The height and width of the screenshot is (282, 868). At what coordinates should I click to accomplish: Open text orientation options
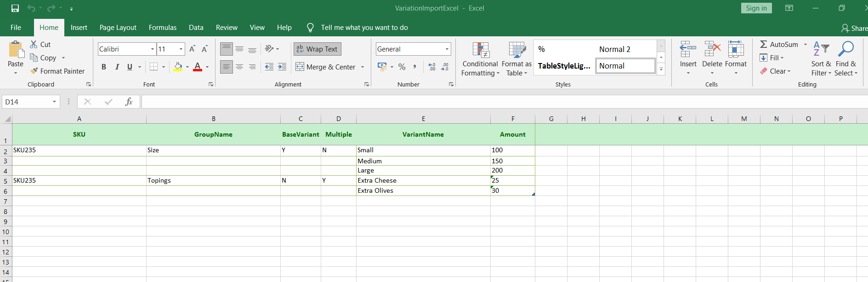click(x=272, y=49)
